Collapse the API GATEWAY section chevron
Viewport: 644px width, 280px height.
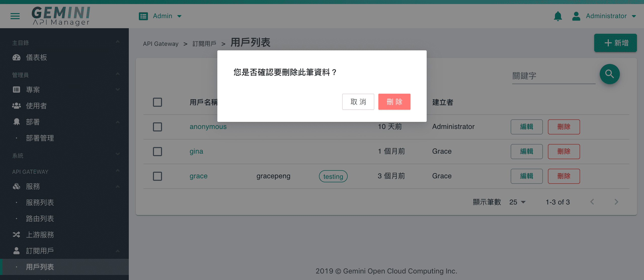click(x=117, y=171)
